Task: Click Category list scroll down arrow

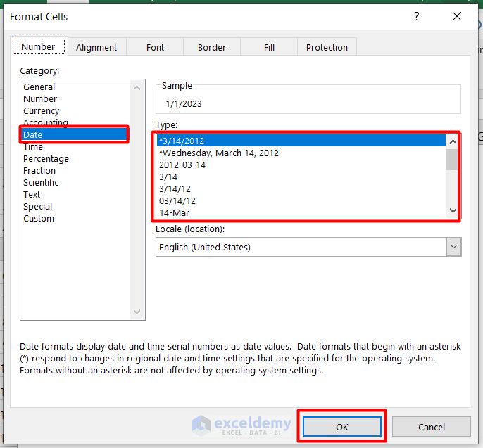Action: (137, 312)
